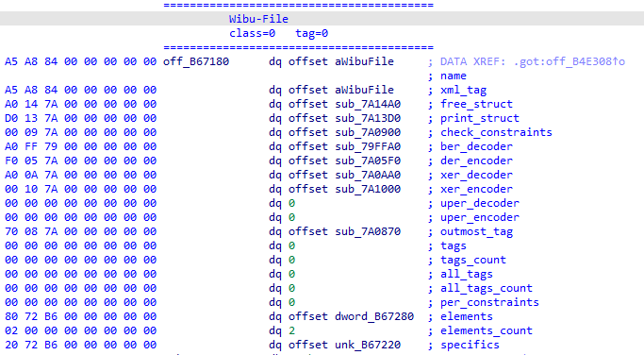Select the 'tags' comment
644x355 pixels.
point(453,245)
